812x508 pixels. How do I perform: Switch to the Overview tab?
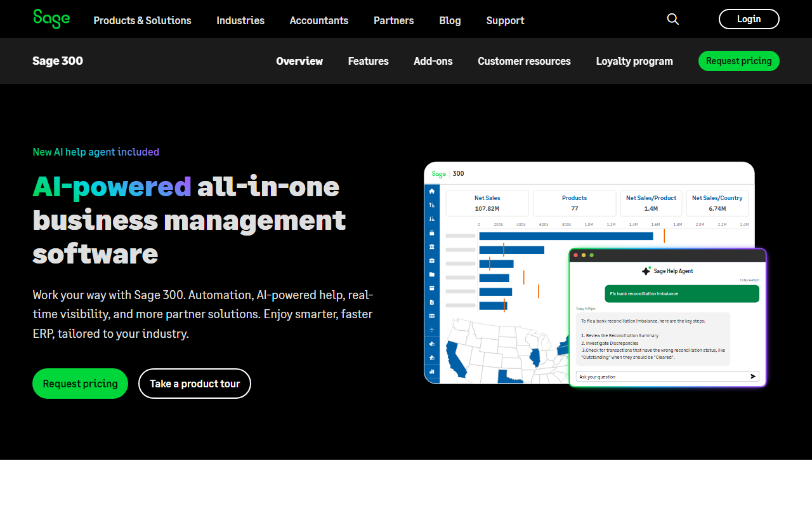point(299,61)
